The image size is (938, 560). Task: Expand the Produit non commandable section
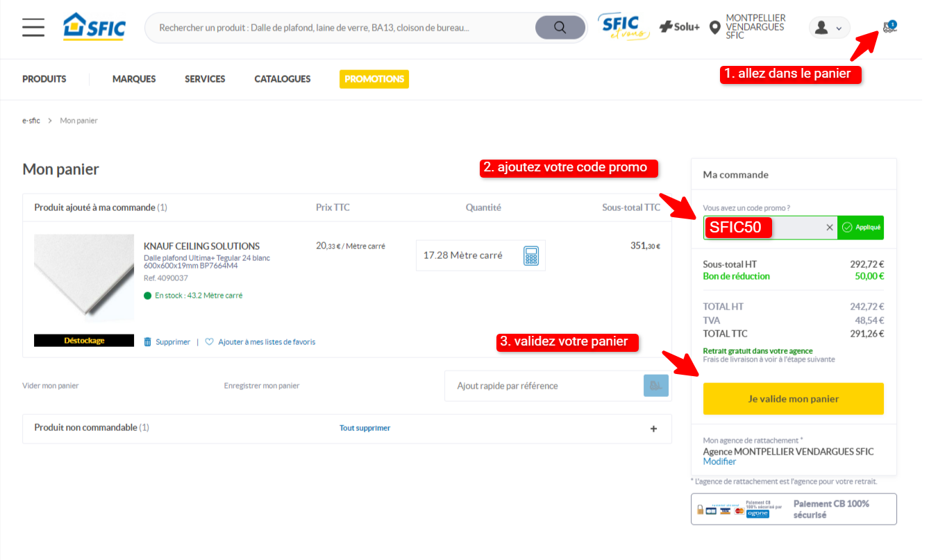(x=653, y=429)
